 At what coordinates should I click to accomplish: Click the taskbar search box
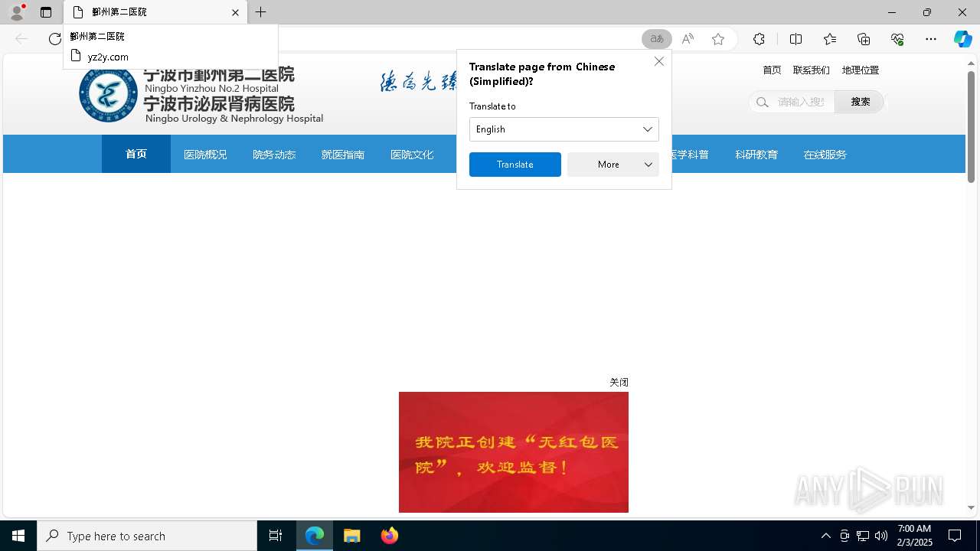[147, 536]
